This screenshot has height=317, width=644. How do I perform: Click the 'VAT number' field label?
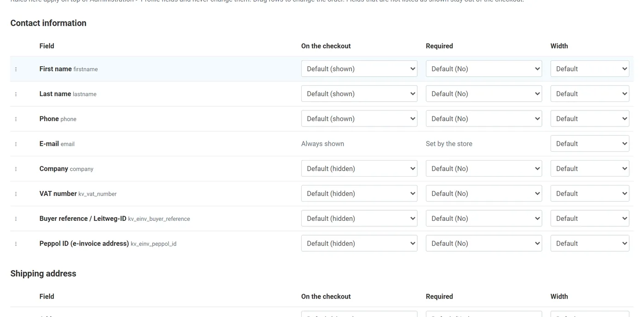[58, 193]
